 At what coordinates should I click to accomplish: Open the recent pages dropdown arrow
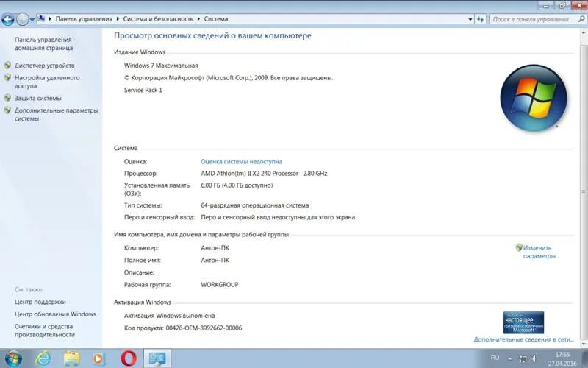[32, 19]
